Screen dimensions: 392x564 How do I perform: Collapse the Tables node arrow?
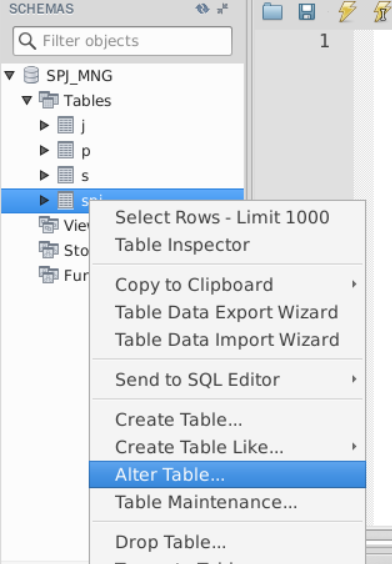click(27, 100)
